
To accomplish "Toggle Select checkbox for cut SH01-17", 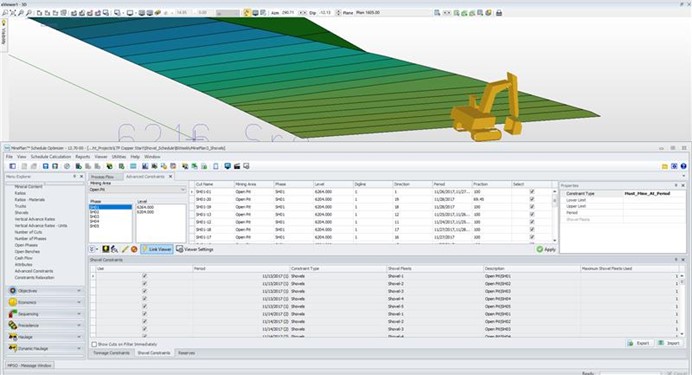I will pos(532,237).
